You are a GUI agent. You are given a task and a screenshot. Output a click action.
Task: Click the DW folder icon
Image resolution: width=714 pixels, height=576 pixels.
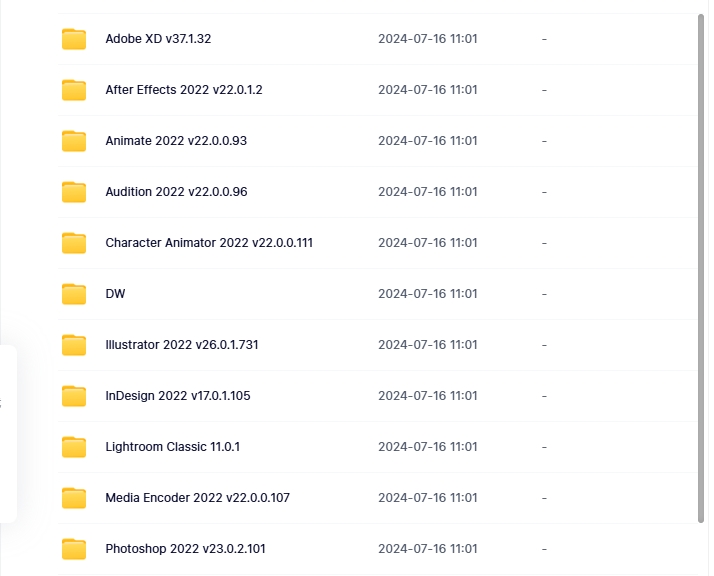(x=74, y=294)
